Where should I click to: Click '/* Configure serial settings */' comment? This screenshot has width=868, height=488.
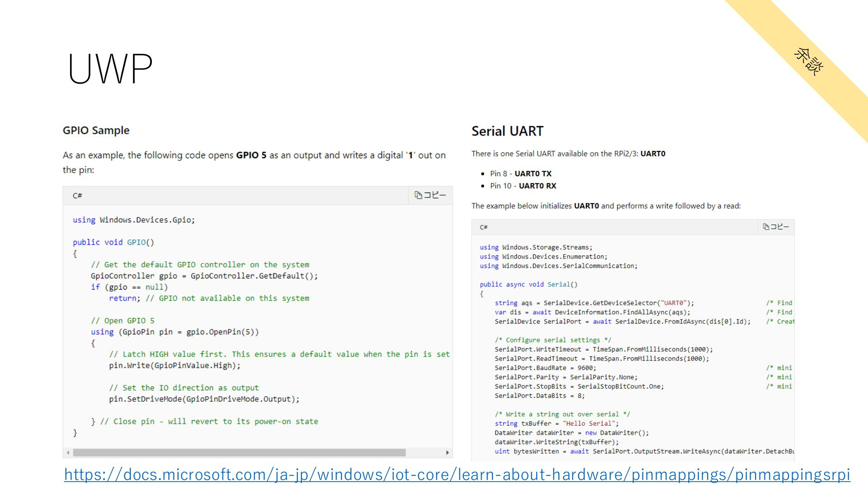click(553, 340)
